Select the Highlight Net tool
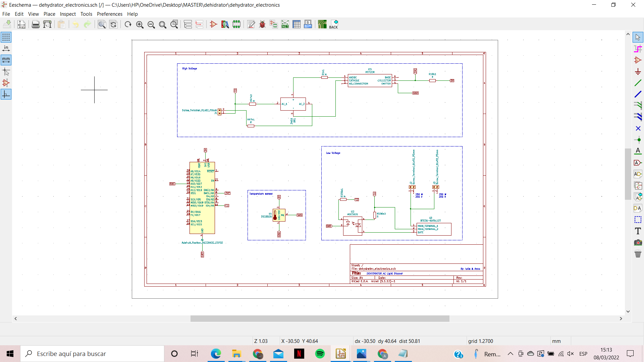Screen dimensions: 644x362 (x=638, y=49)
